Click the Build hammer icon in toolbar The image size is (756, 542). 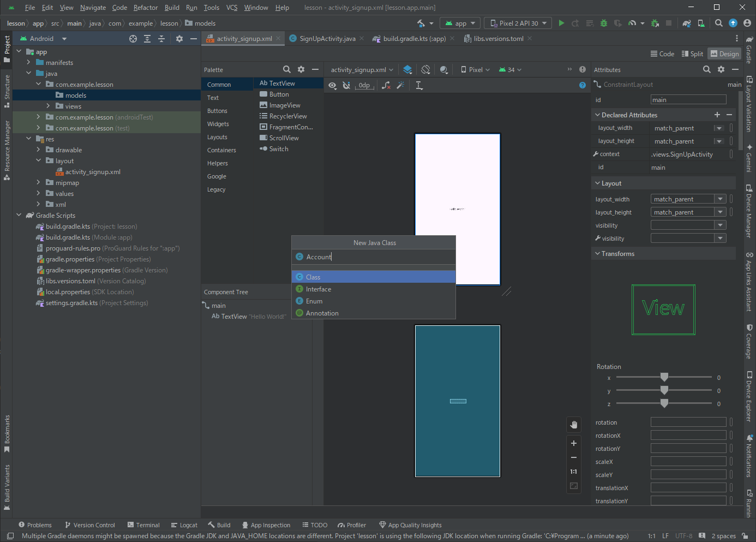[421, 23]
